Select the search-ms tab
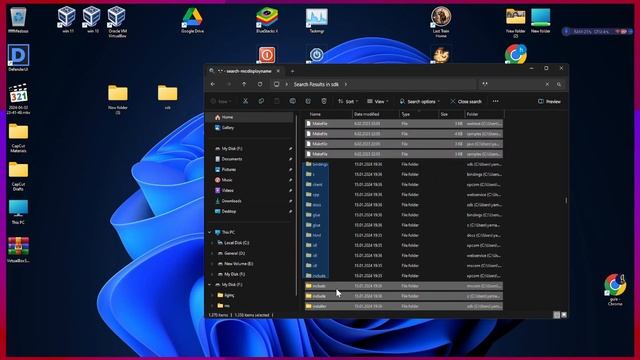640x360 pixels. tap(245, 71)
